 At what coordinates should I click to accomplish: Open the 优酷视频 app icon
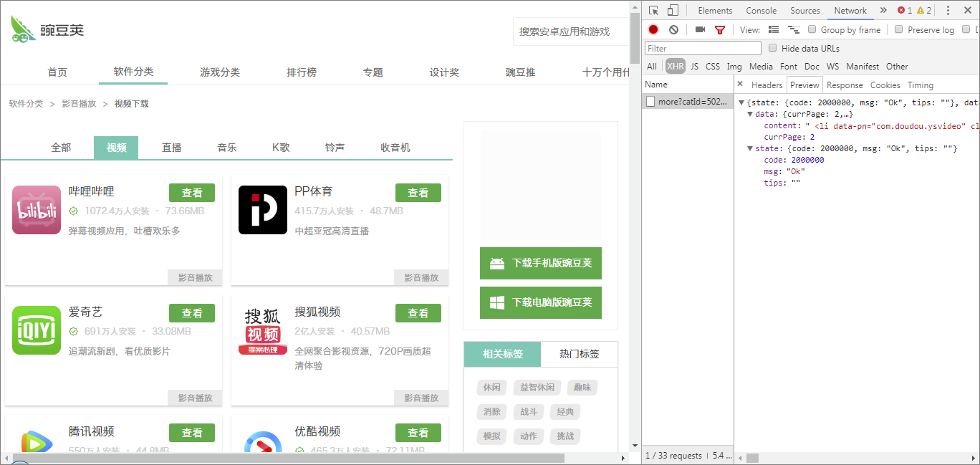tap(263, 441)
